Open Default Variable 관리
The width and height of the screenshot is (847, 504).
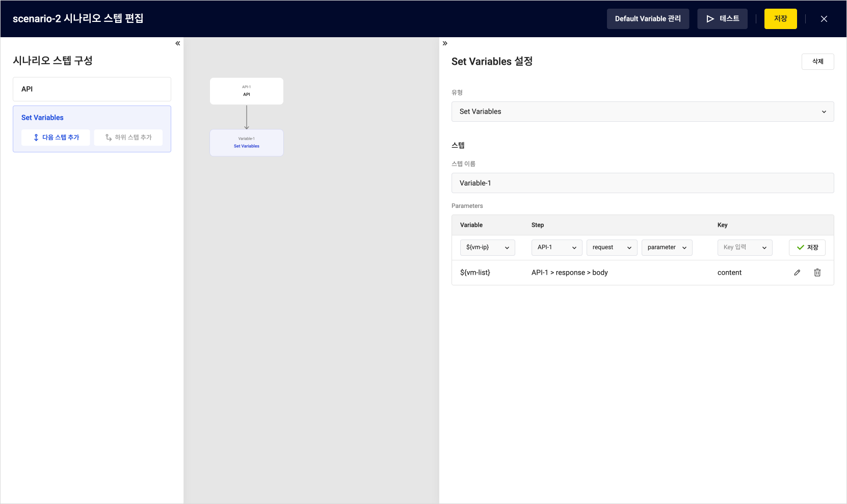(x=648, y=19)
